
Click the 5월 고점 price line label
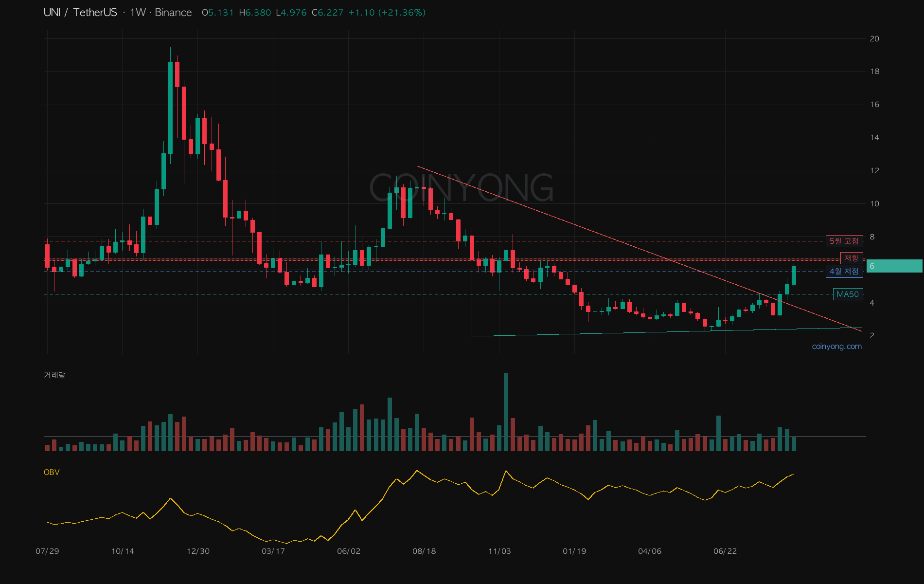pyautogui.click(x=844, y=241)
